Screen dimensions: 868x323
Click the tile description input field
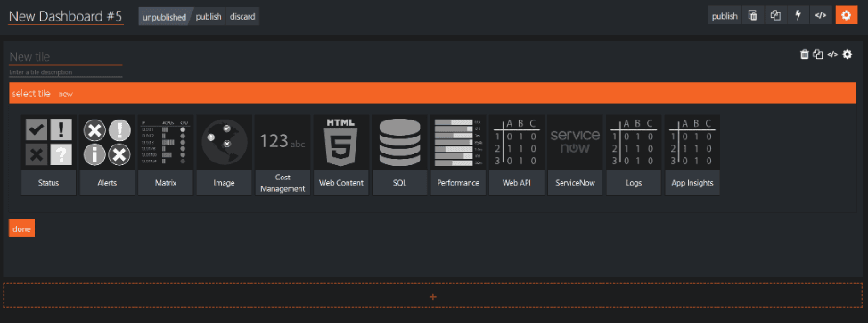pyautogui.click(x=65, y=72)
